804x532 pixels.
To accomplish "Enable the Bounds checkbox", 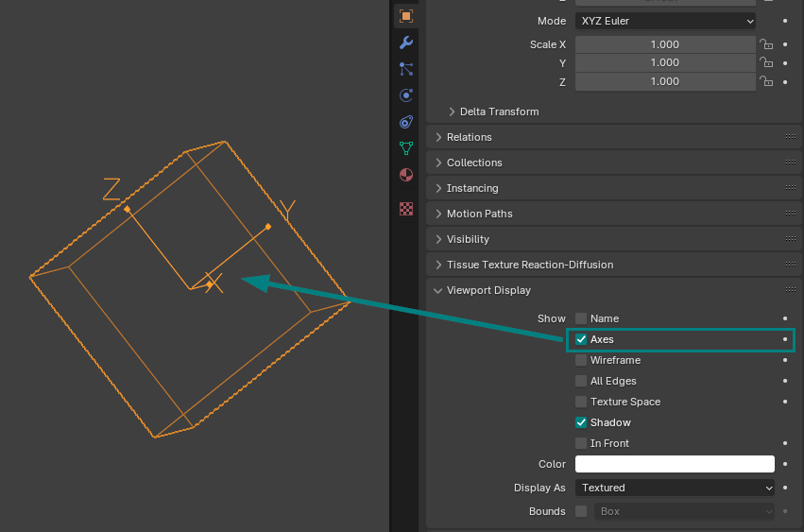I will click(x=581, y=511).
